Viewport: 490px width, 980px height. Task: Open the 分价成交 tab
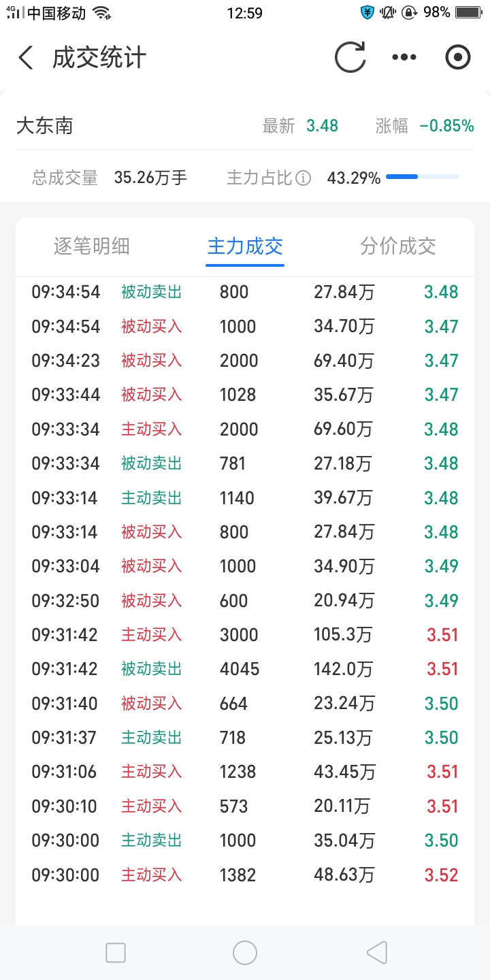tap(398, 246)
